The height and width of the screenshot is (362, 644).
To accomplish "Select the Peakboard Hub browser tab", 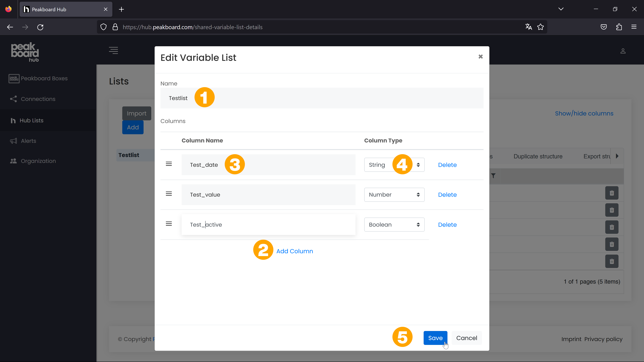I will 66,10.
